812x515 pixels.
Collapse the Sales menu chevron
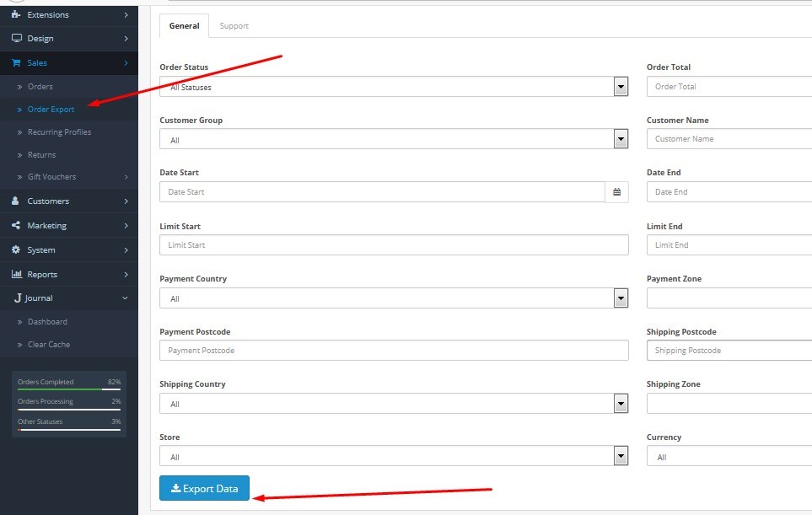click(x=126, y=63)
